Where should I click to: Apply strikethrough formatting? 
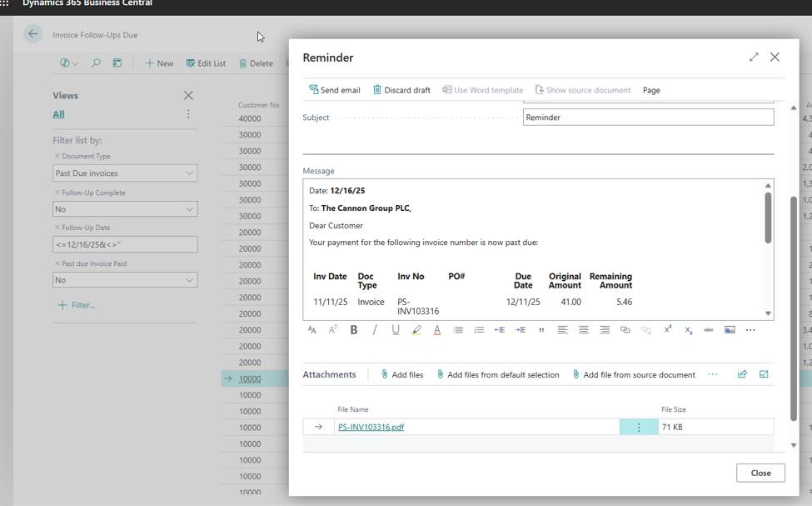coord(709,330)
